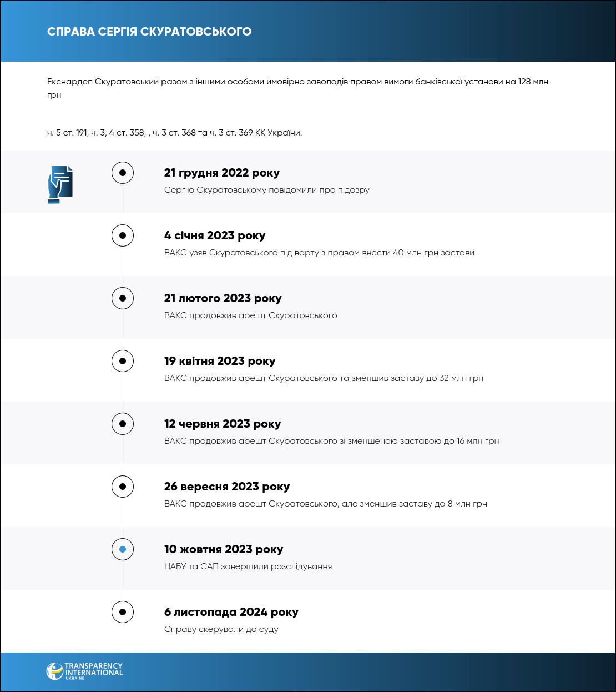Select the 21 грудня 2022 timeline marker

pos(123,173)
